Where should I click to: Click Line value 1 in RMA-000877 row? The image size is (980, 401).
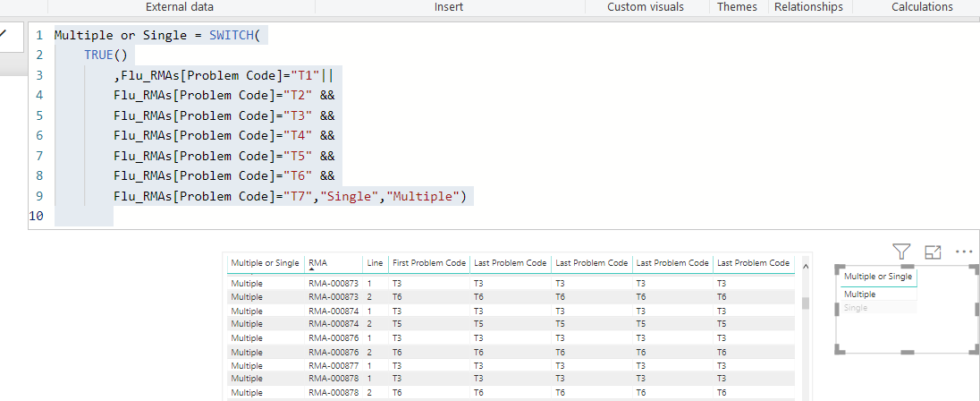pyautogui.click(x=368, y=365)
